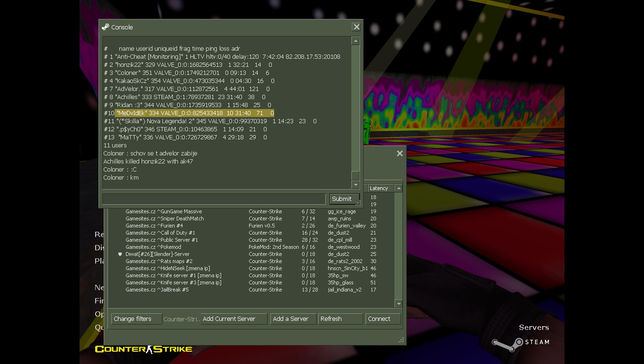The width and height of the screenshot is (644, 364).
Task: Click the Submit button in Console
Action: point(344,199)
